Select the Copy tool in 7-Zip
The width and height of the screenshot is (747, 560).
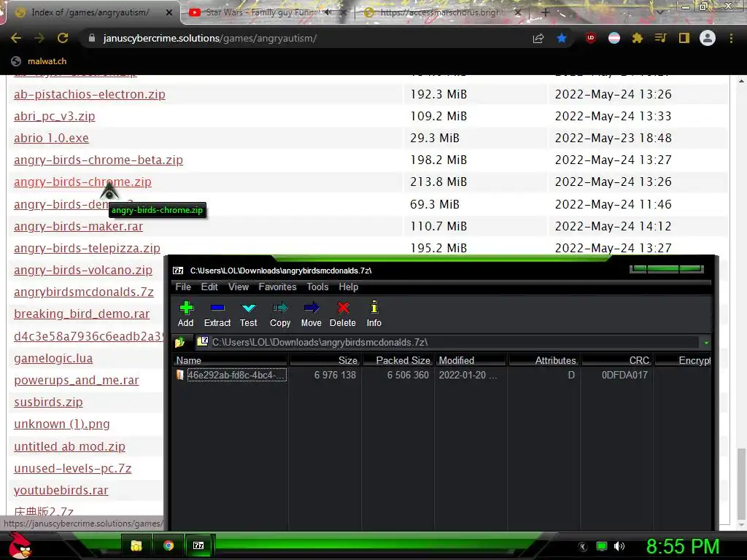(280, 314)
